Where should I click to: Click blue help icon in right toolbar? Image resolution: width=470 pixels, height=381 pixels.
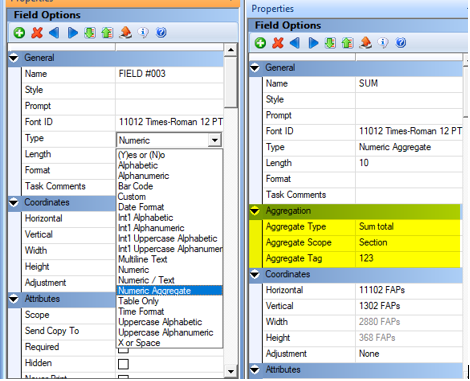click(x=401, y=43)
